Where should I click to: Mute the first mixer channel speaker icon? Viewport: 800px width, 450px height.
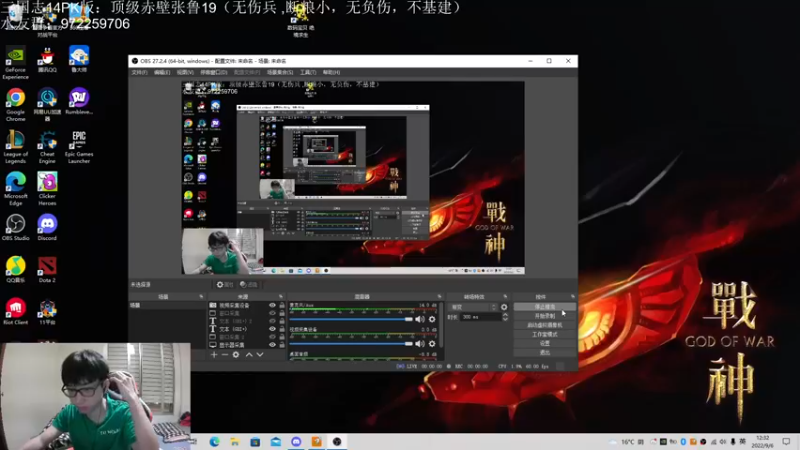point(419,319)
